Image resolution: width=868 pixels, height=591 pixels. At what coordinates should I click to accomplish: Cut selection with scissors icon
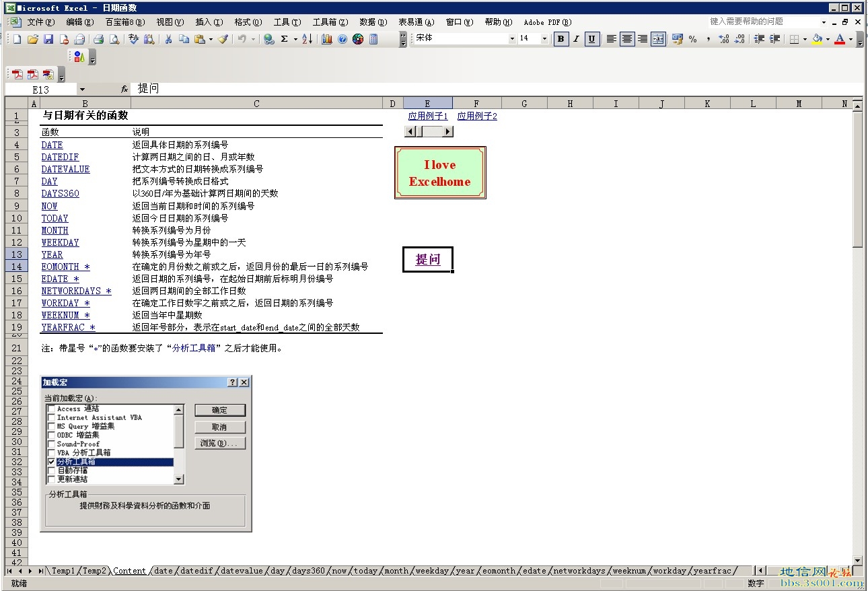(x=168, y=39)
